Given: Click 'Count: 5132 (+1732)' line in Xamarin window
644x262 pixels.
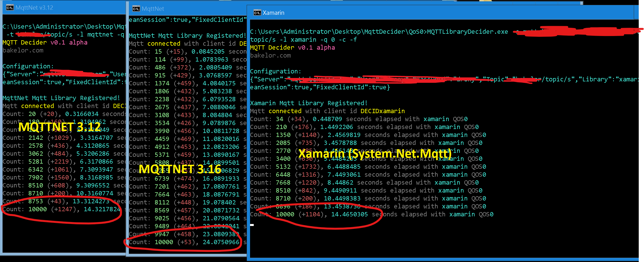Looking at the screenshot, I should pos(368,167).
